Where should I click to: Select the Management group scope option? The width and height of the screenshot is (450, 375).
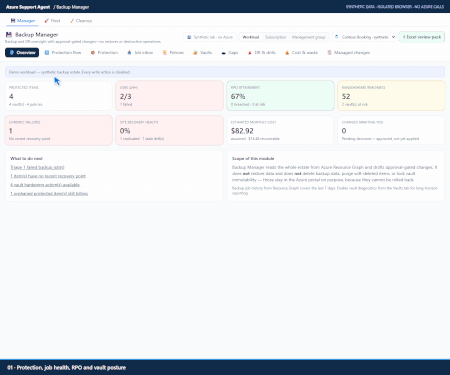point(309,37)
